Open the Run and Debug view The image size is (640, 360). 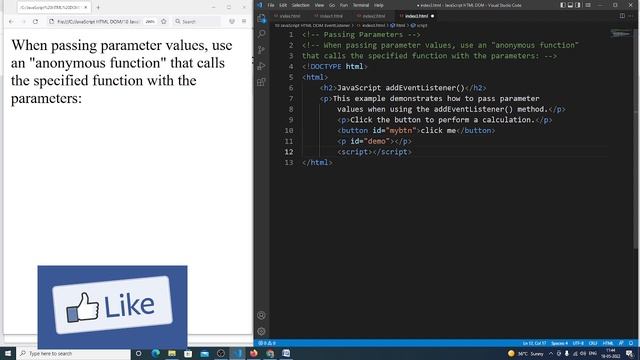[x=262, y=66]
